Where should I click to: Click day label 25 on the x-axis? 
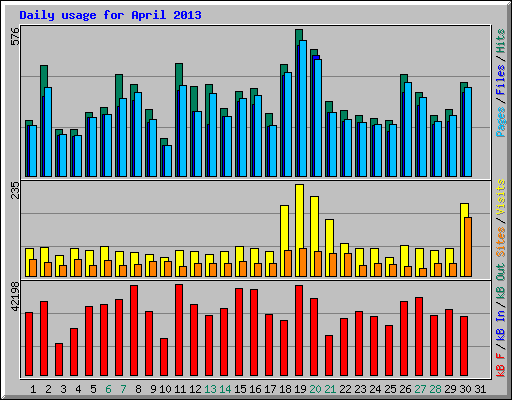(x=390, y=389)
